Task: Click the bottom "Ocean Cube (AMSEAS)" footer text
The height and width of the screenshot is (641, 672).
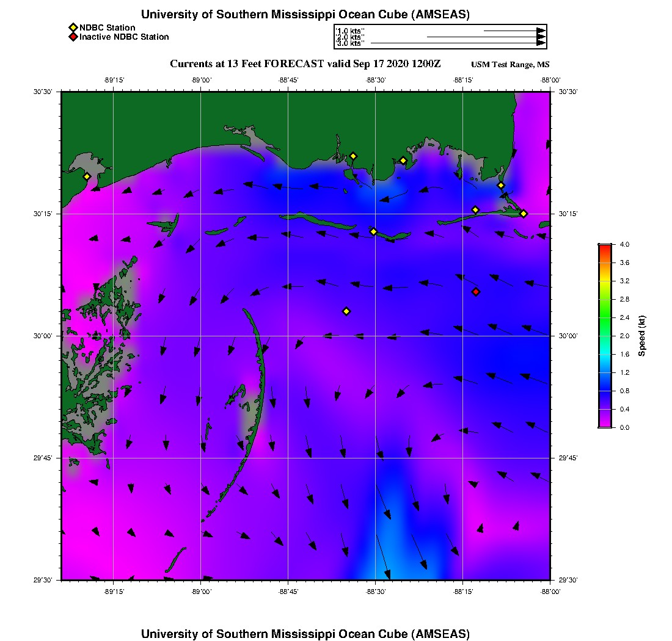Action: 305,633
